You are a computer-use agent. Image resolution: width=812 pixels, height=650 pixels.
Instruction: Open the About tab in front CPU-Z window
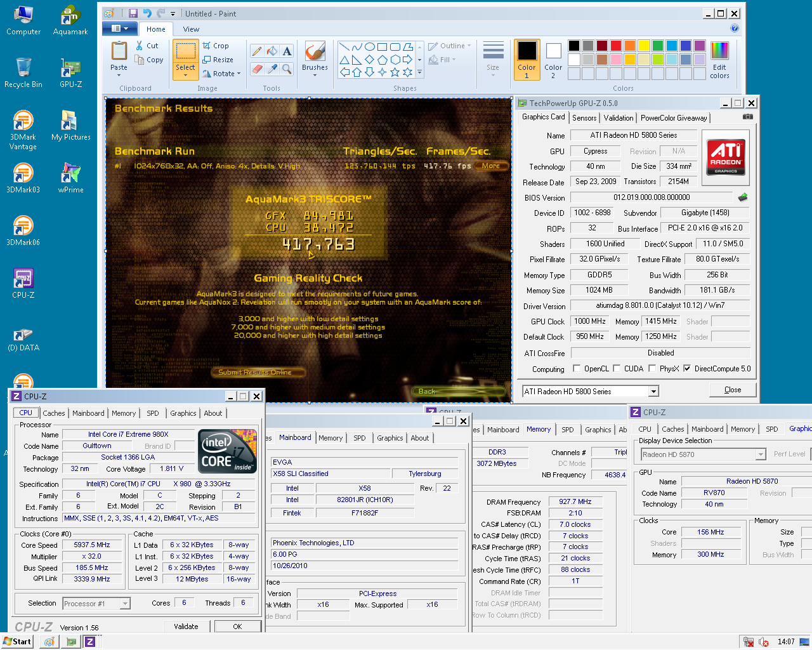point(213,413)
